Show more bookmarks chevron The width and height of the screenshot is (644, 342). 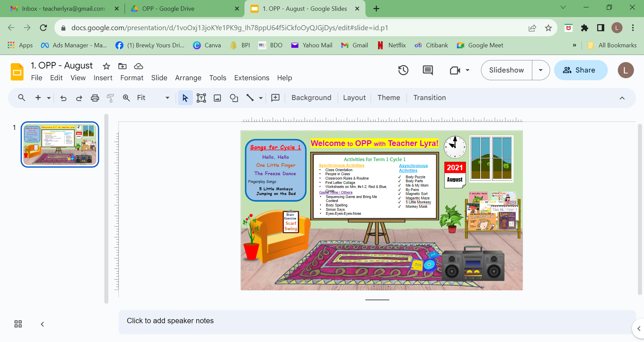tap(574, 45)
